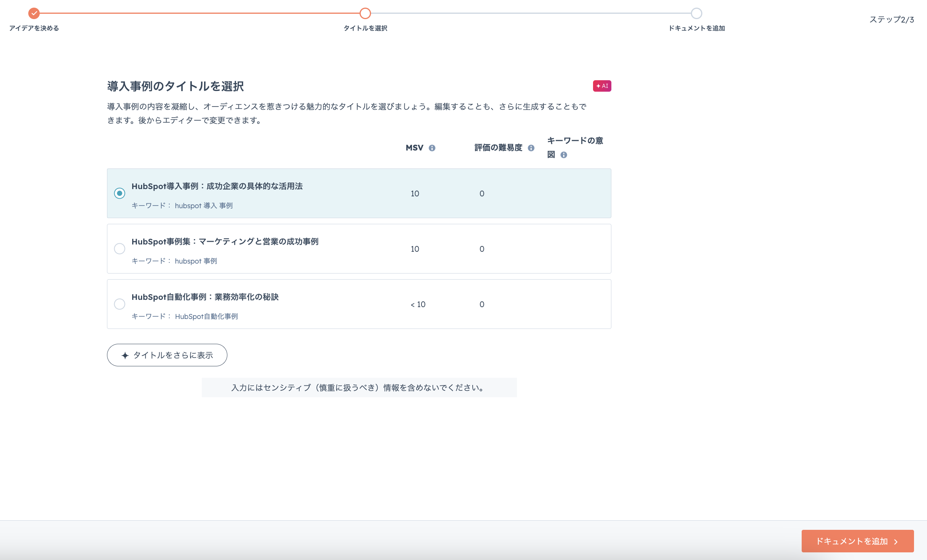Select the HubSpot事例集 title radio button
The height and width of the screenshot is (560, 927).
120,249
